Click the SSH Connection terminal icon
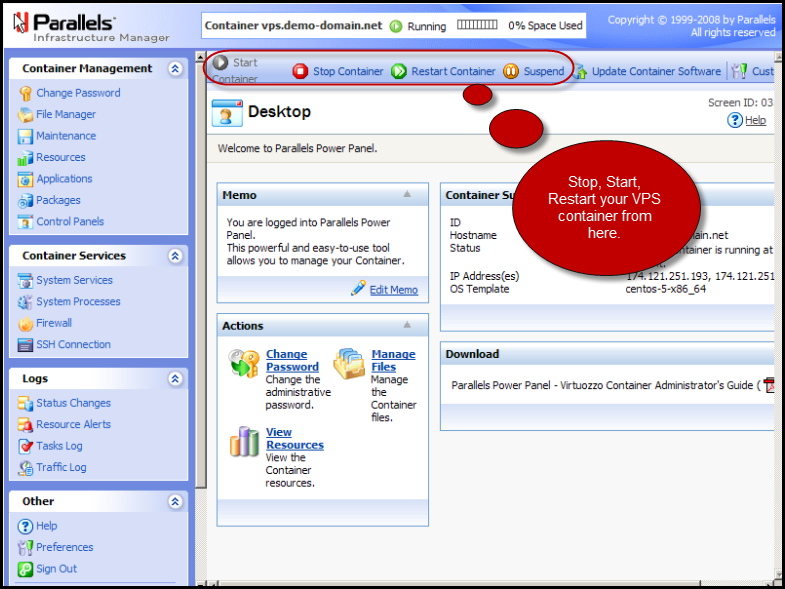The height and width of the screenshot is (589, 785). tap(25, 345)
